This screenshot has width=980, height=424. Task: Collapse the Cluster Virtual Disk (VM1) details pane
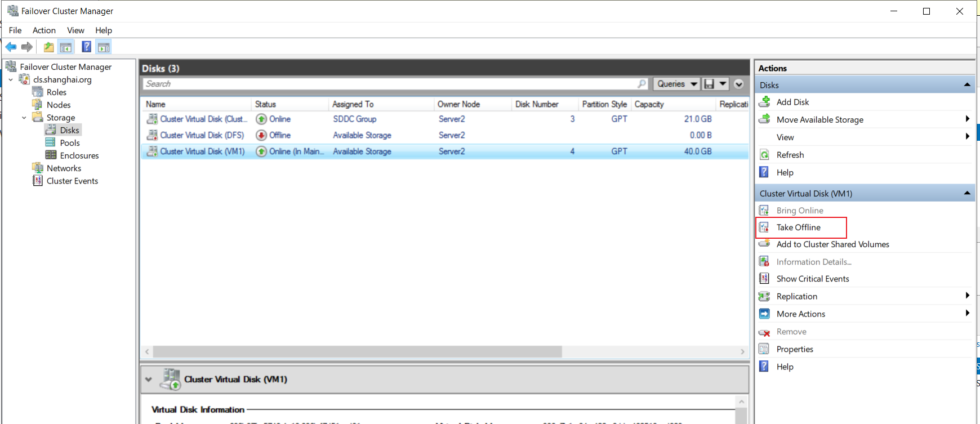pos(149,380)
